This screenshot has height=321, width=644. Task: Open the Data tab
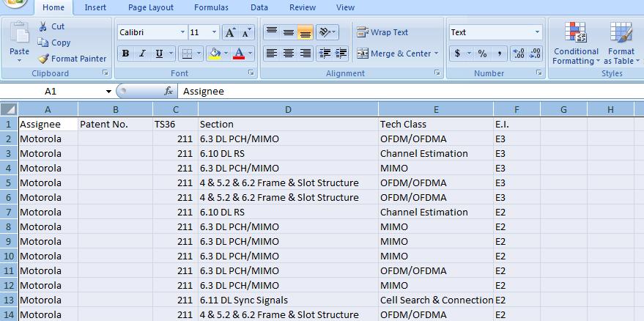[x=259, y=7]
